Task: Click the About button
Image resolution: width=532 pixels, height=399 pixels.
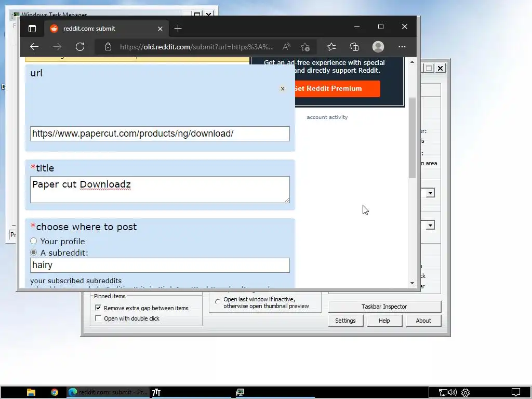Action: pos(423,321)
